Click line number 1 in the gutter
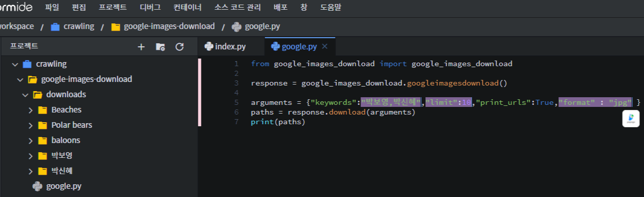The image size is (644, 197). point(237,64)
